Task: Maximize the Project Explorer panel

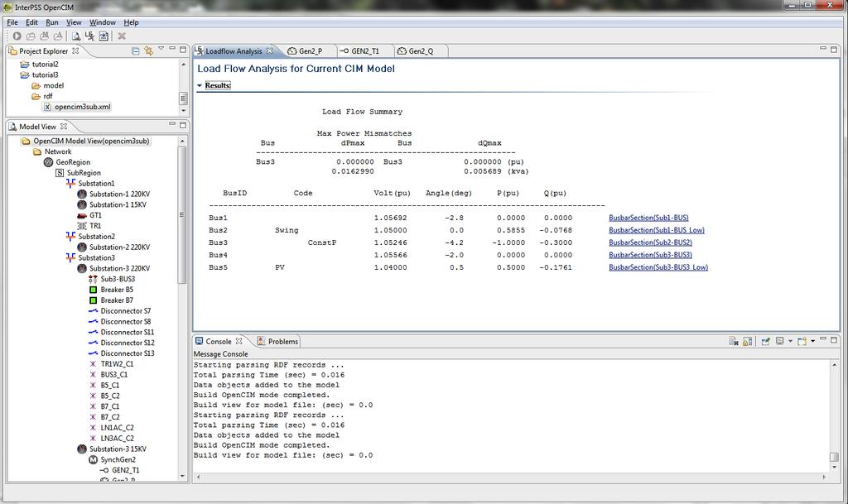Action: click(x=183, y=49)
